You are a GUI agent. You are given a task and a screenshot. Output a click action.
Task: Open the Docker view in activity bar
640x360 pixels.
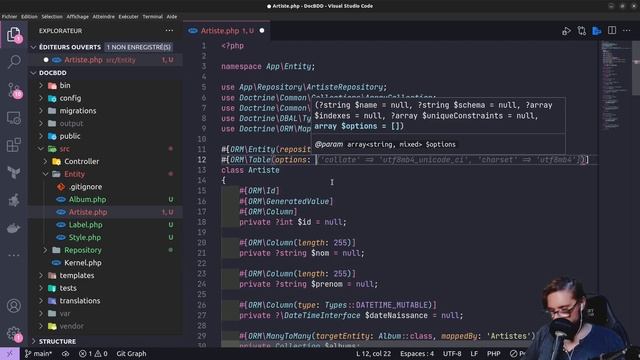pyautogui.click(x=14, y=228)
